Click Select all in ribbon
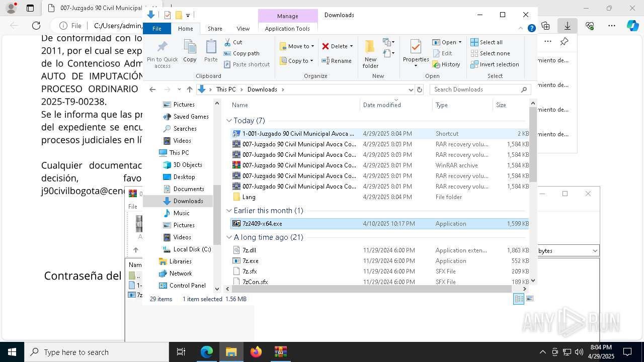 [x=487, y=42]
